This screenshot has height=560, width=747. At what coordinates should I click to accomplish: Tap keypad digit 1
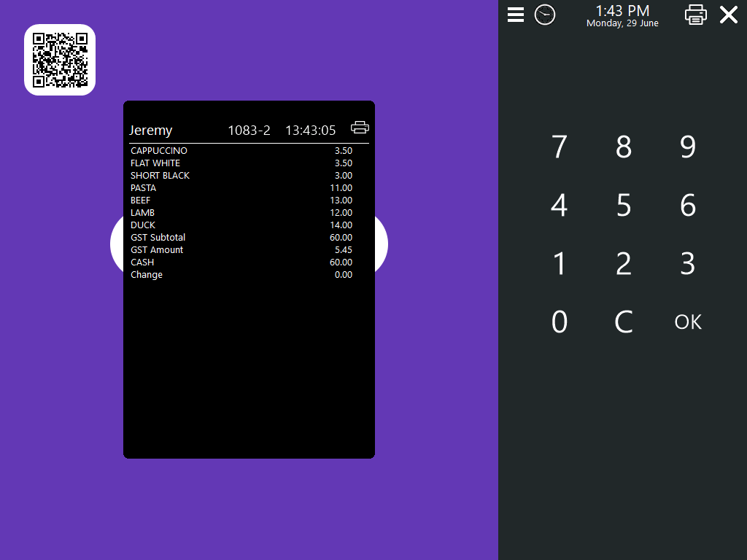click(x=560, y=263)
